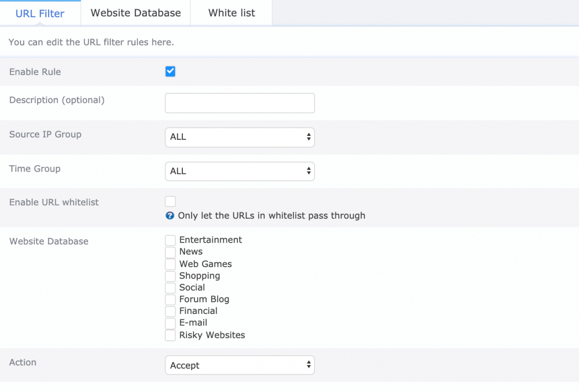Image resolution: width=579 pixels, height=392 pixels.
Task: Open the Website Database tab
Action: [136, 13]
